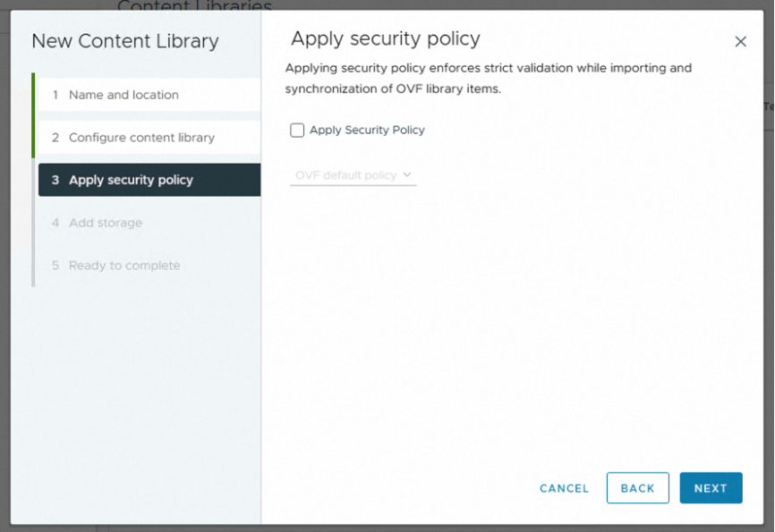The image size is (775, 532).
Task: Close the New Content Library dialog
Action: point(740,42)
